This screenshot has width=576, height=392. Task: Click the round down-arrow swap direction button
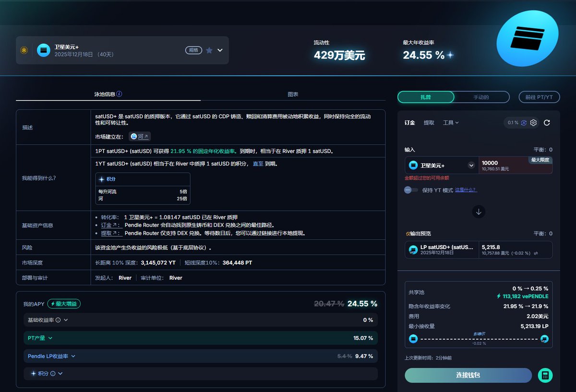[479, 212]
